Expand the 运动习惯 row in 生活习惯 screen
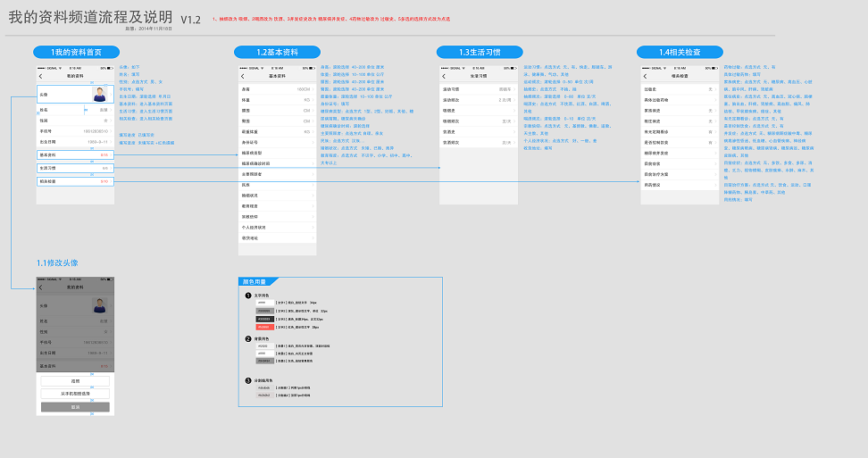 coord(479,89)
